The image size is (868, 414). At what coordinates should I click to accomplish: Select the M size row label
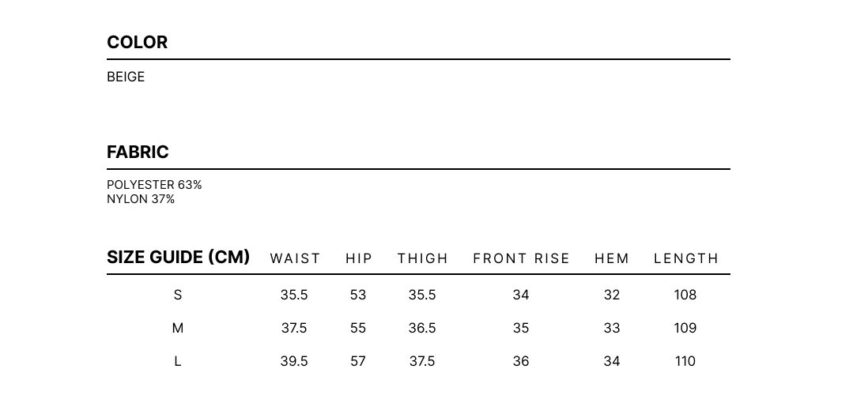[178, 328]
